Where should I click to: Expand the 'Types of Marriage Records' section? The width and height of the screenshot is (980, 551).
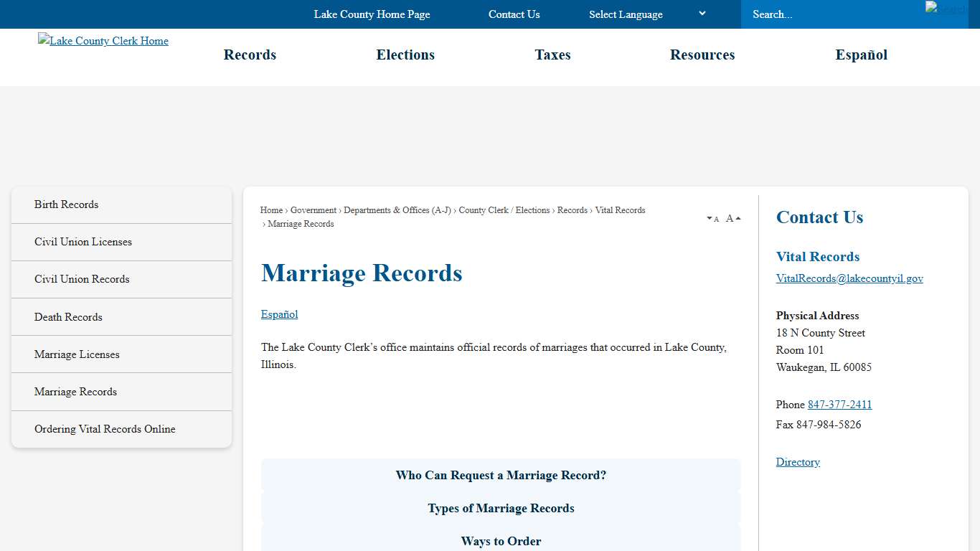tap(501, 508)
